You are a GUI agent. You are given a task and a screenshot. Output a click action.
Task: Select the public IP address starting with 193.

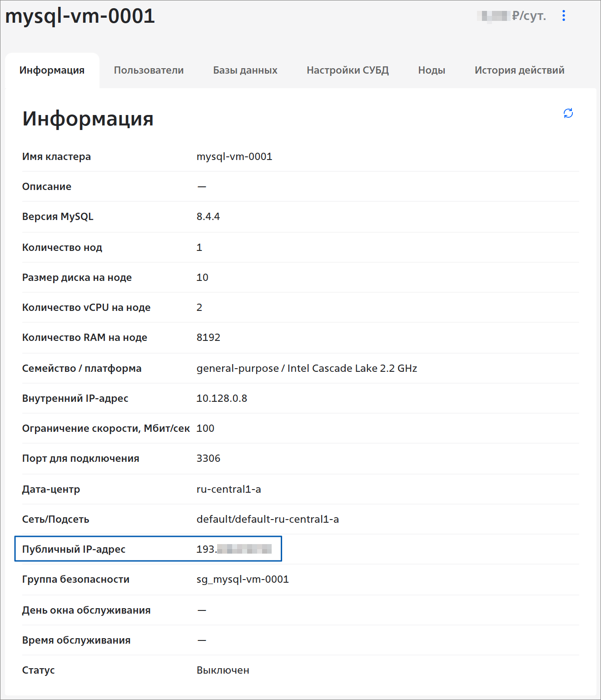point(234,549)
